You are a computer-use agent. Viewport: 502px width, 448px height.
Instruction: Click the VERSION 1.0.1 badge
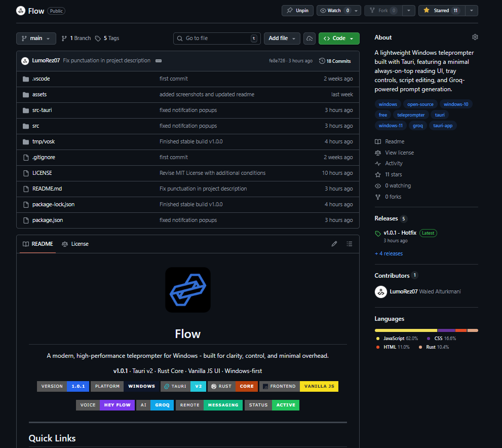point(63,387)
